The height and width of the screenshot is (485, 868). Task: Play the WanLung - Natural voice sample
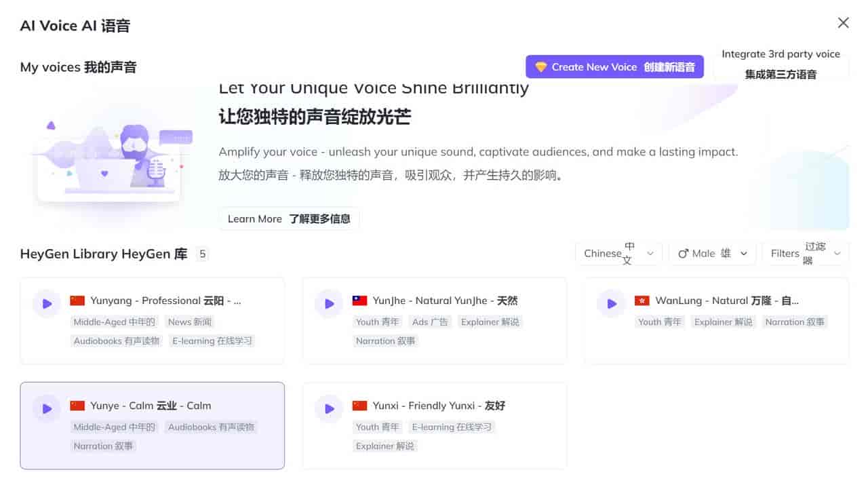[x=611, y=303]
